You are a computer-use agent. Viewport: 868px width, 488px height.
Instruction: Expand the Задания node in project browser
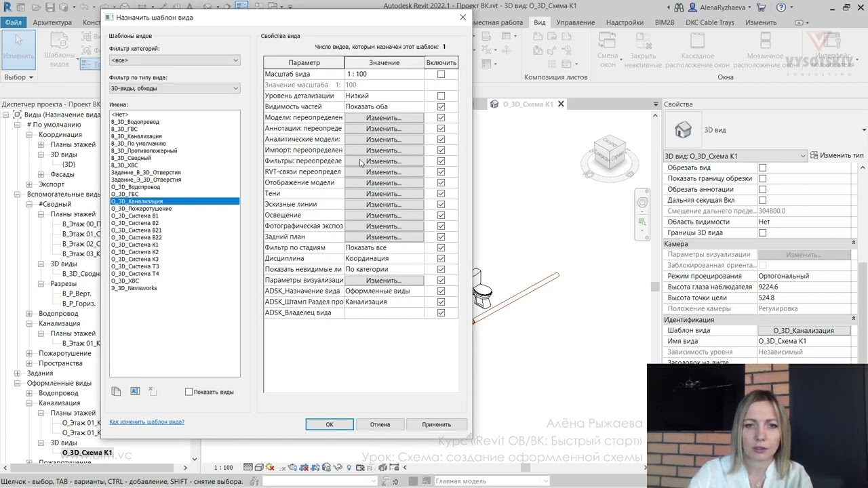pos(18,373)
